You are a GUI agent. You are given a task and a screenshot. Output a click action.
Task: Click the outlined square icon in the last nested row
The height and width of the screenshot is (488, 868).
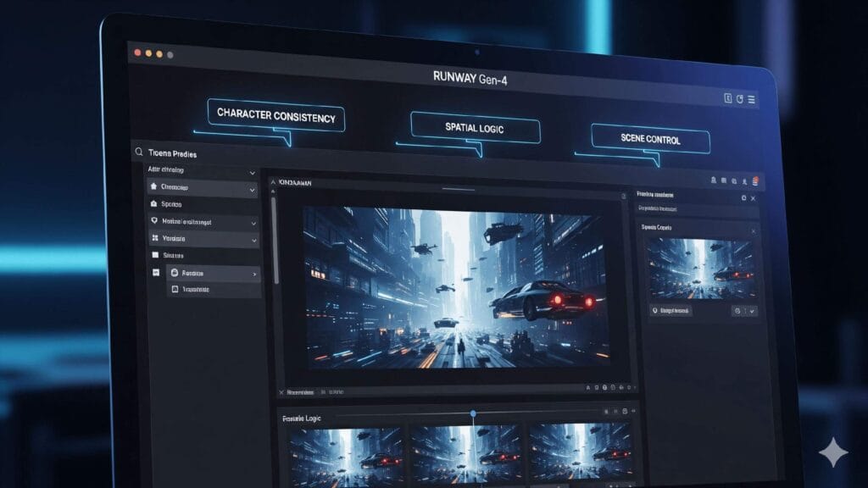click(x=175, y=289)
